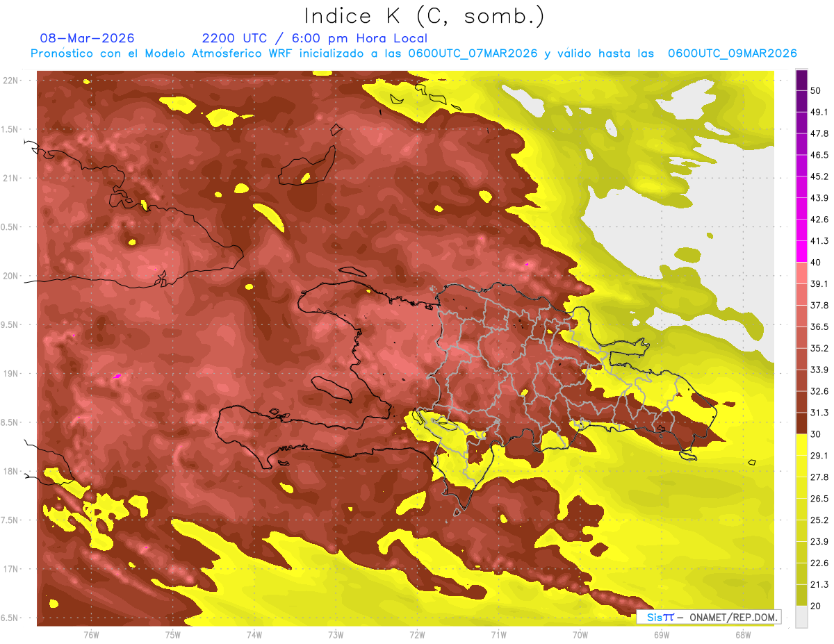
Task: Click the "69W" longitude label
Action: click(662, 634)
